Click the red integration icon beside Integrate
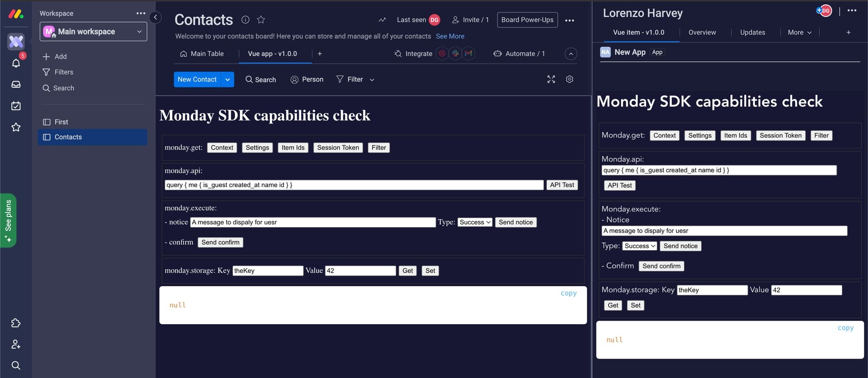The height and width of the screenshot is (378, 868). [x=442, y=53]
